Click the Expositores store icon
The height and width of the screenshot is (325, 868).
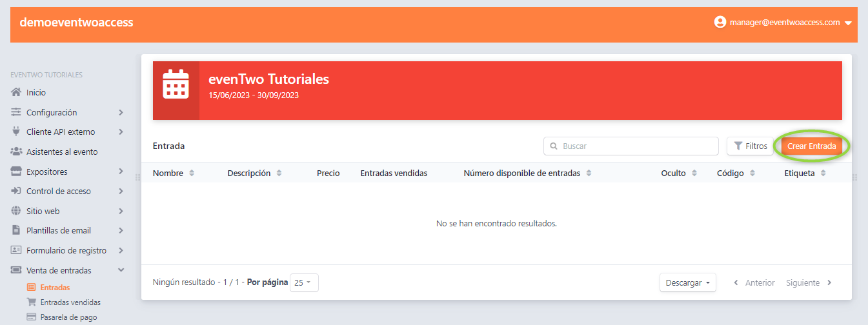(x=17, y=172)
